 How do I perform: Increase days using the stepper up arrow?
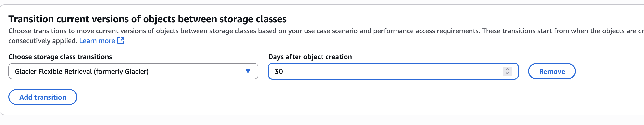507,69
